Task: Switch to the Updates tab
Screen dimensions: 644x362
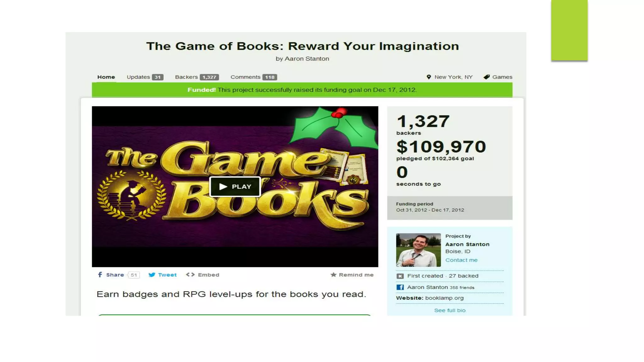Action: (x=145, y=77)
